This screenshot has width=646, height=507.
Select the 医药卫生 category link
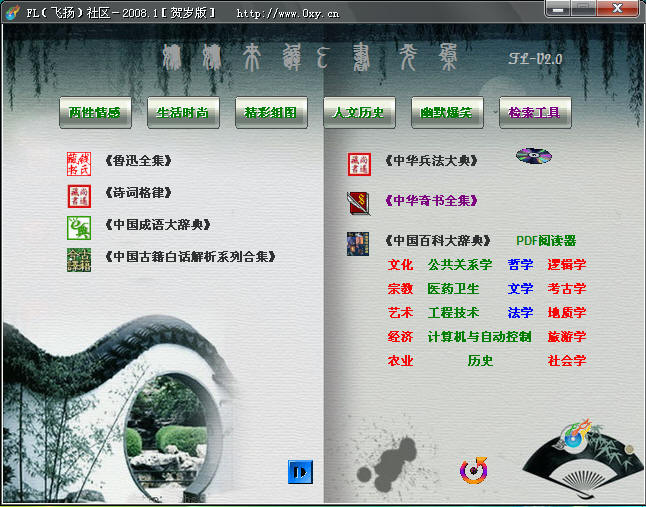453,289
